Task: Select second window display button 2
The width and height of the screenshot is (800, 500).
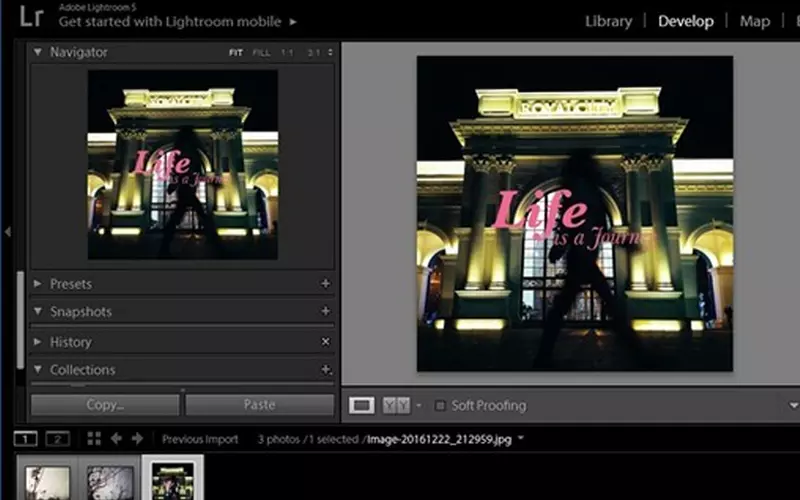Action: (x=58, y=439)
